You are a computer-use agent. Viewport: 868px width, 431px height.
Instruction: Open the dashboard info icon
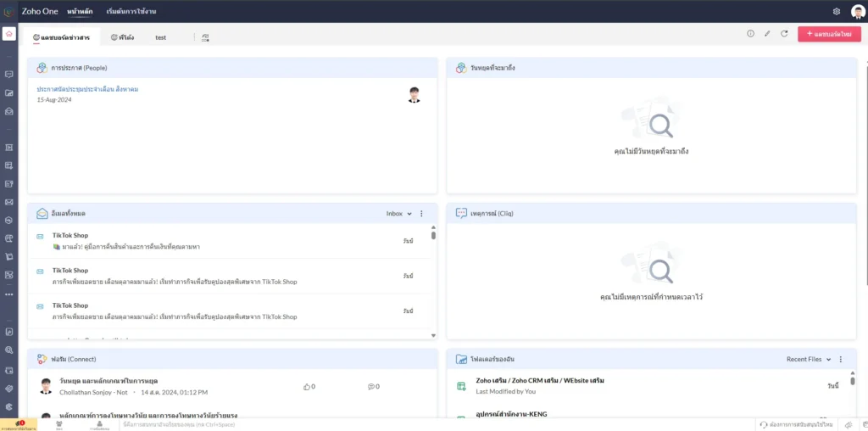pyautogui.click(x=750, y=34)
